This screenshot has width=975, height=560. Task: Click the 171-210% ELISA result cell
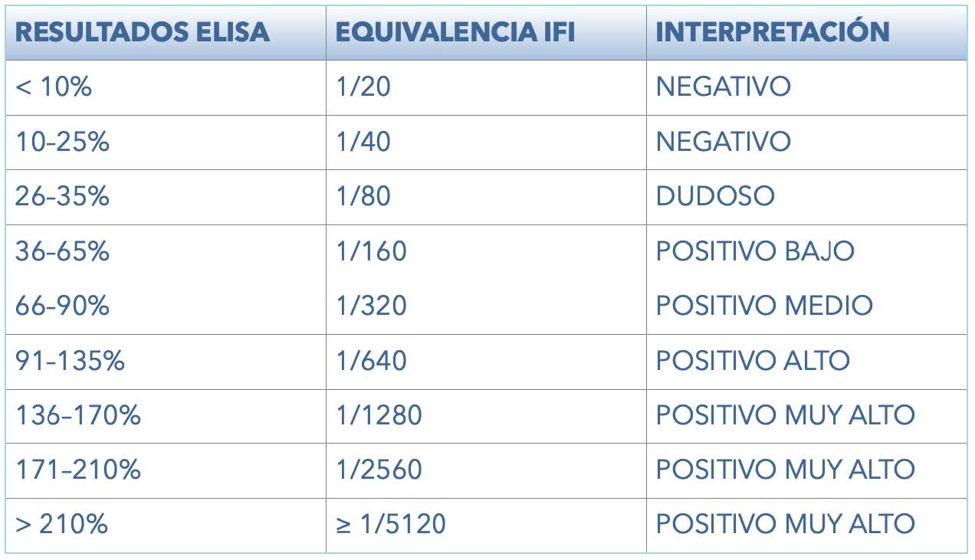pos(166,470)
